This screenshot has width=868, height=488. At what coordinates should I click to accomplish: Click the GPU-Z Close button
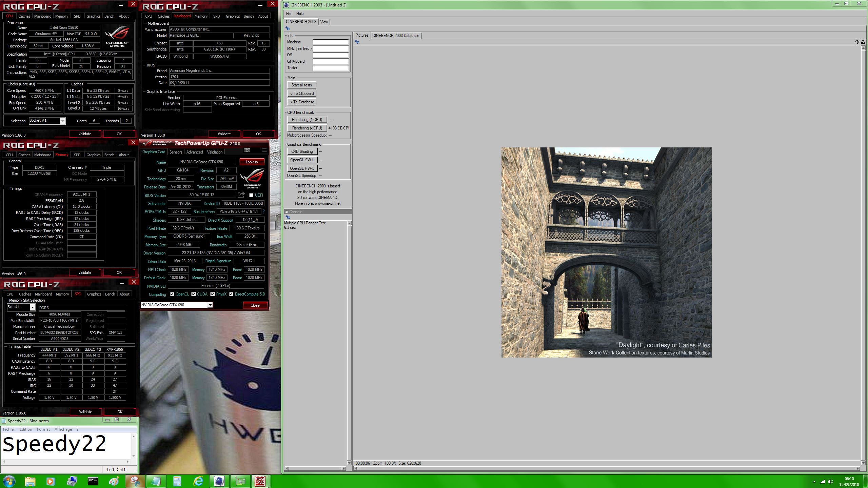pos(255,305)
